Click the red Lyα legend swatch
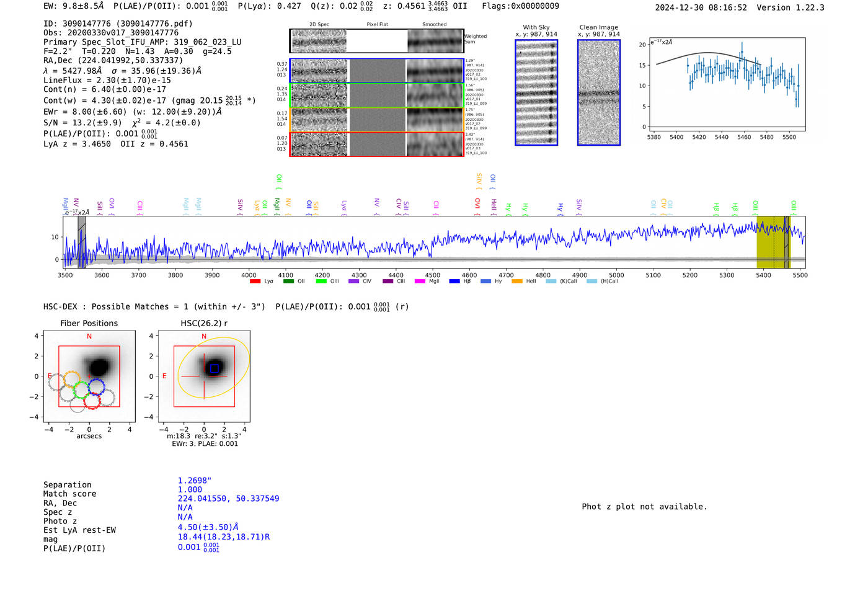 click(x=255, y=282)
